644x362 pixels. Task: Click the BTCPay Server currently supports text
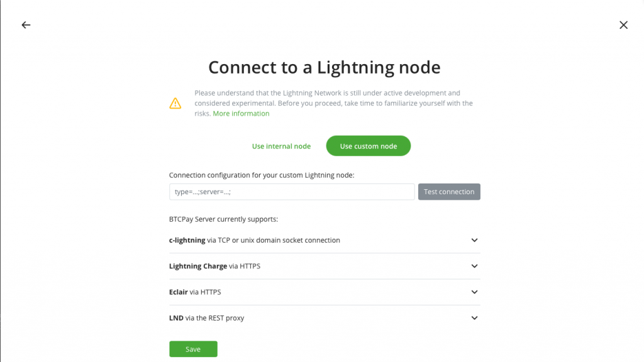(x=223, y=219)
